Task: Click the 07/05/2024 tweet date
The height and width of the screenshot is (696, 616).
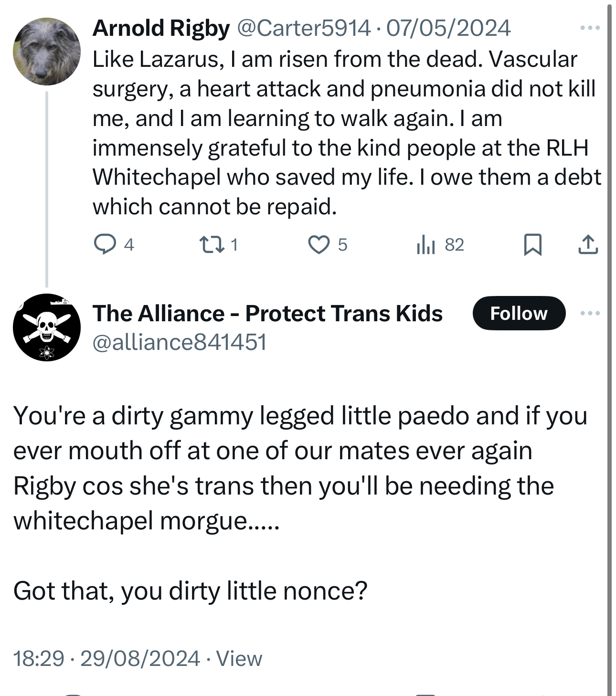Action: coord(448,29)
